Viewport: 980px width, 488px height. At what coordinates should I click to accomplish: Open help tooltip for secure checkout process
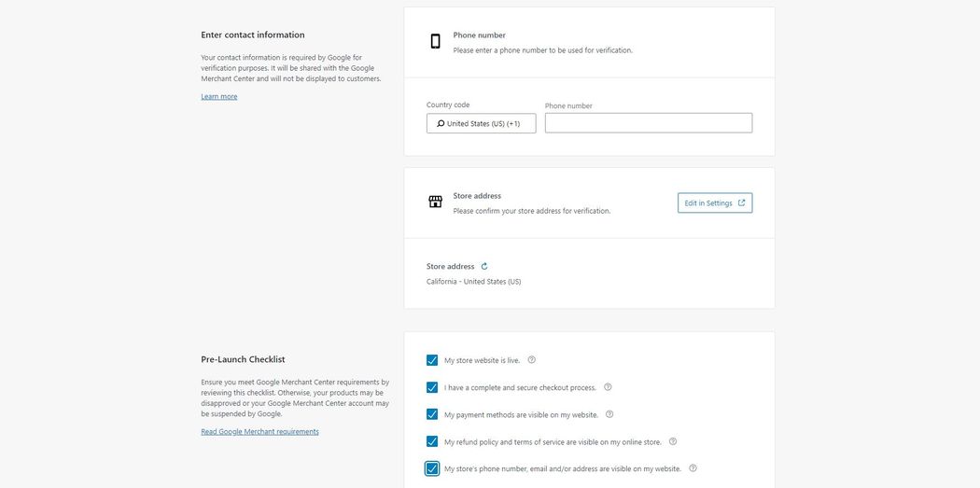608,386
